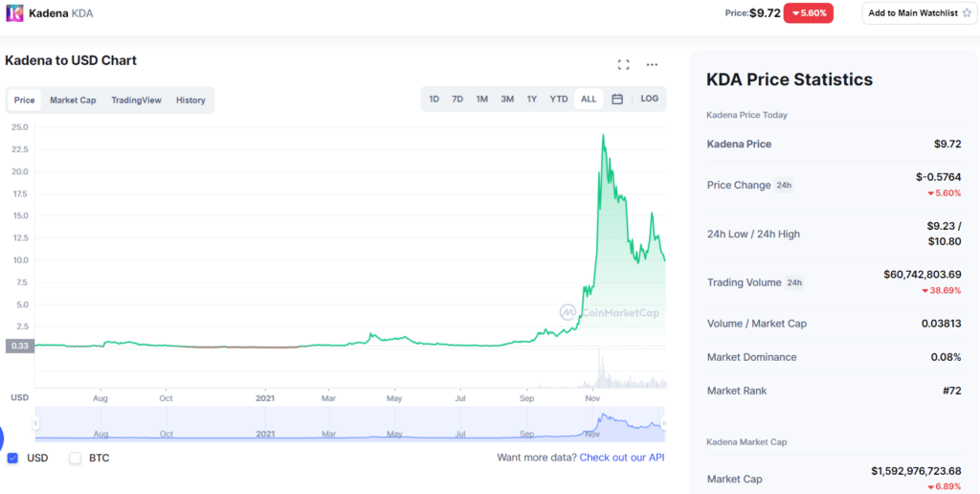Open the Check out our API link
The height and width of the screenshot is (494, 980).
(x=621, y=458)
